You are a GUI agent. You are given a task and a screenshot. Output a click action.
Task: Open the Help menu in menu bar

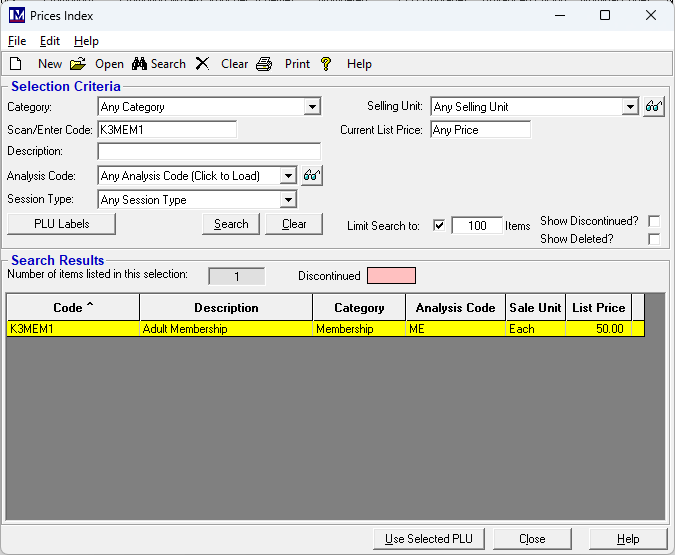86,41
